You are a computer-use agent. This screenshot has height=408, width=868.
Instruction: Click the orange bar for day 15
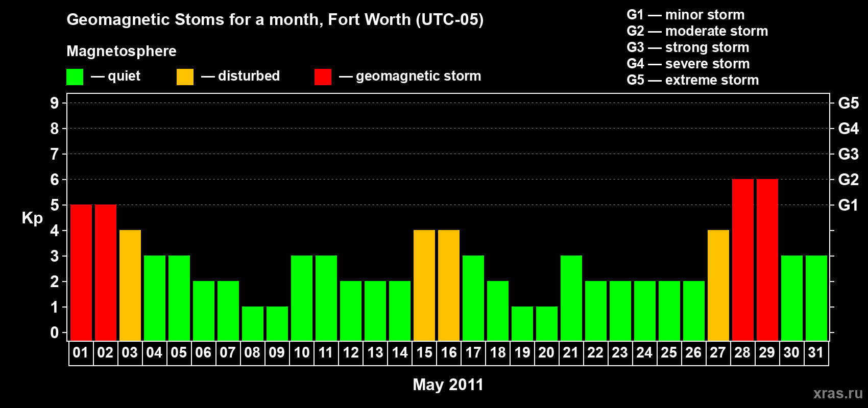click(x=424, y=285)
